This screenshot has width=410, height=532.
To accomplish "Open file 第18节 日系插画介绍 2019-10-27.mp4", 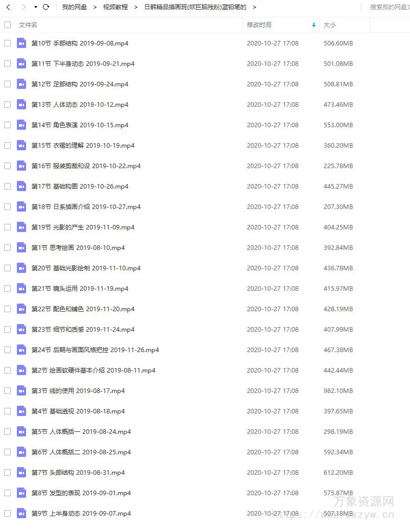I will tap(86, 206).
